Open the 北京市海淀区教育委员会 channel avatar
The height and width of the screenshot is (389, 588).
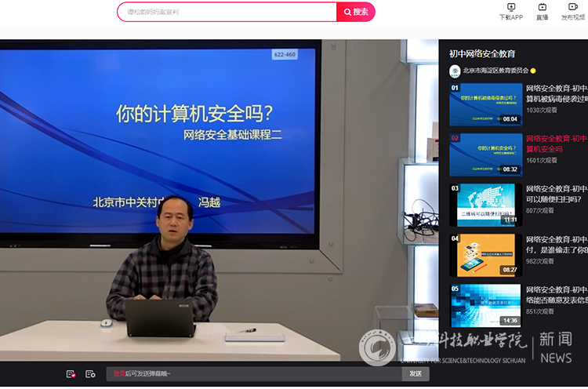(x=455, y=71)
